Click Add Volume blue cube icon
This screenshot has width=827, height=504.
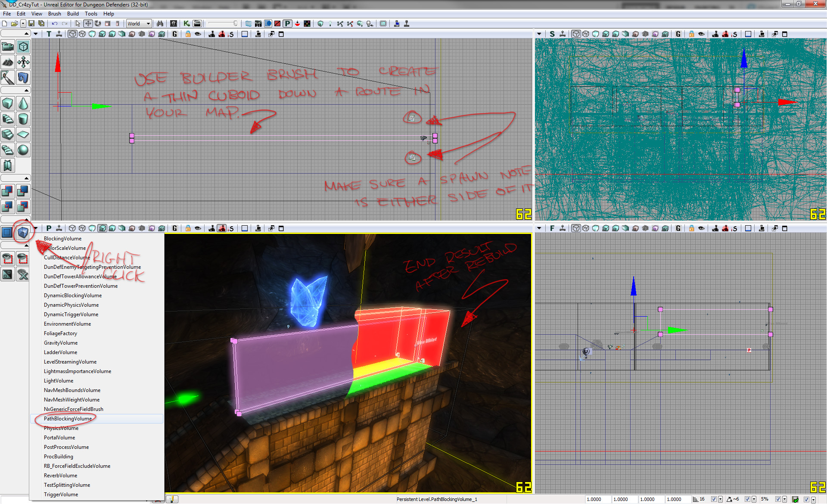click(x=23, y=232)
